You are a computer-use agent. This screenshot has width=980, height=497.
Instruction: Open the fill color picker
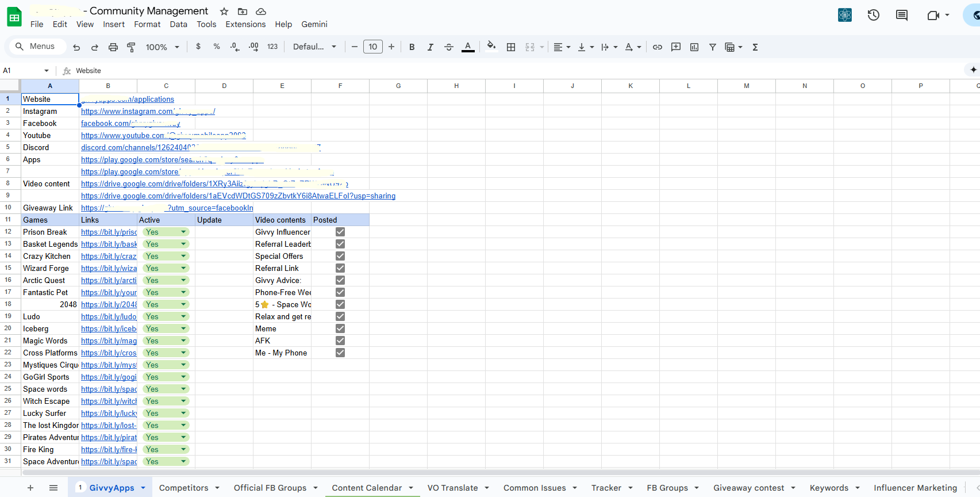click(x=491, y=47)
